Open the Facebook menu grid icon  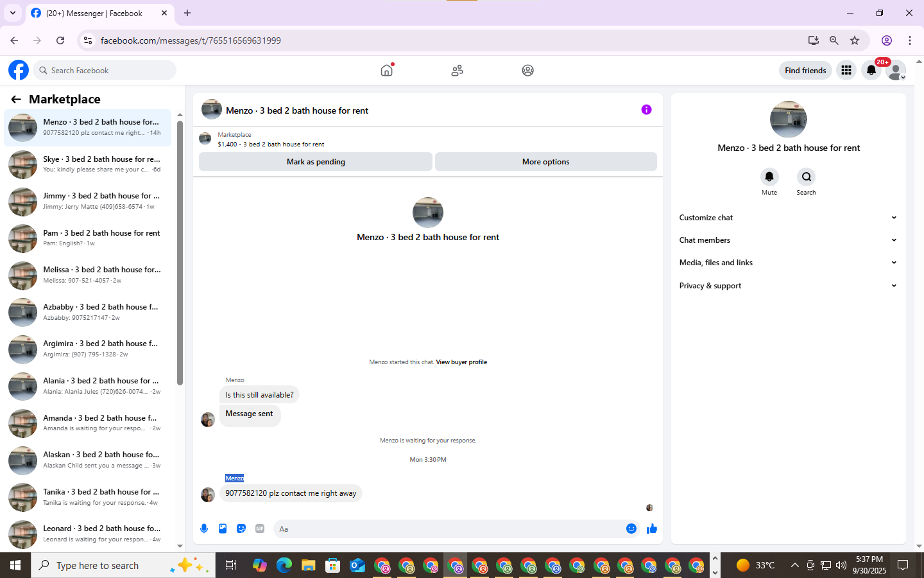click(846, 71)
